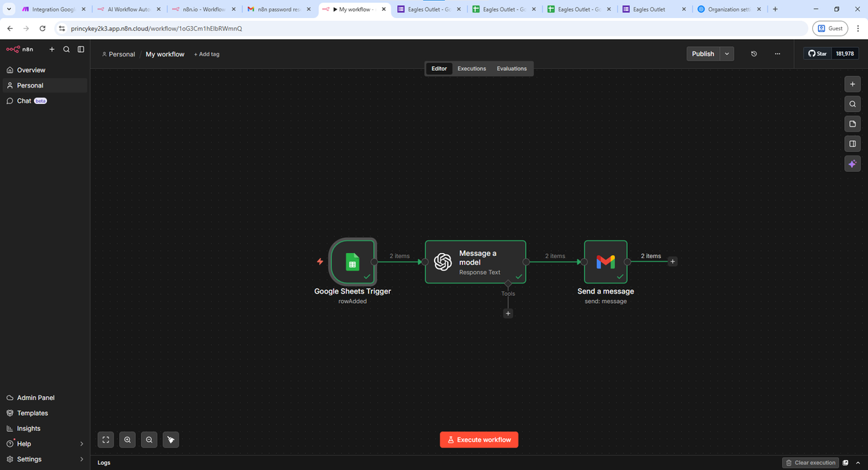Add sticky note from right toolbar

(853, 124)
